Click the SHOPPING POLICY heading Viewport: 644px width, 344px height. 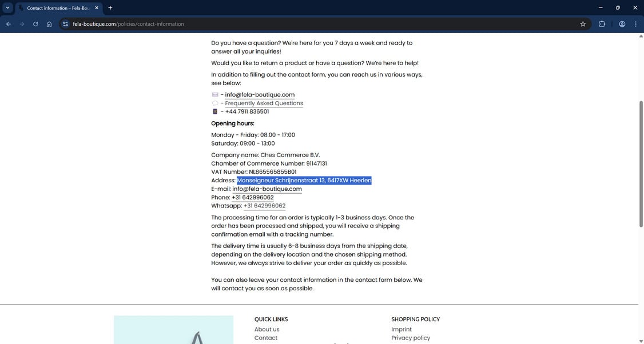pyautogui.click(x=416, y=319)
